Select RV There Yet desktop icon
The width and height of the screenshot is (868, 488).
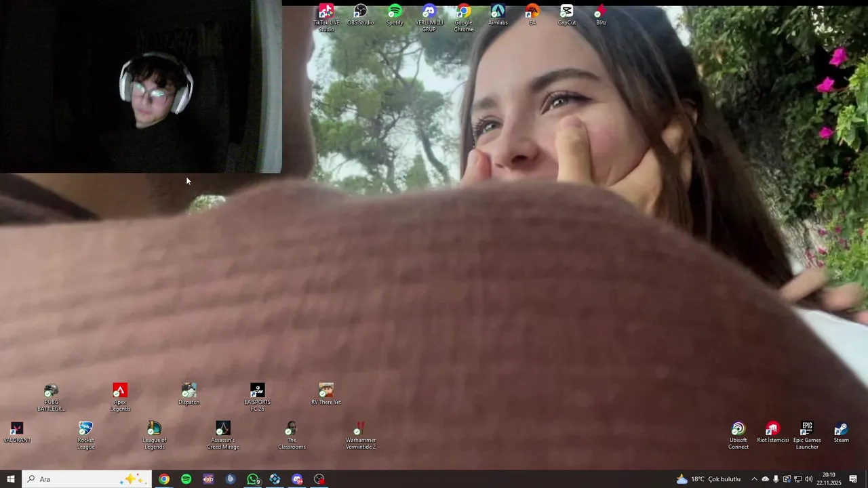(326, 394)
